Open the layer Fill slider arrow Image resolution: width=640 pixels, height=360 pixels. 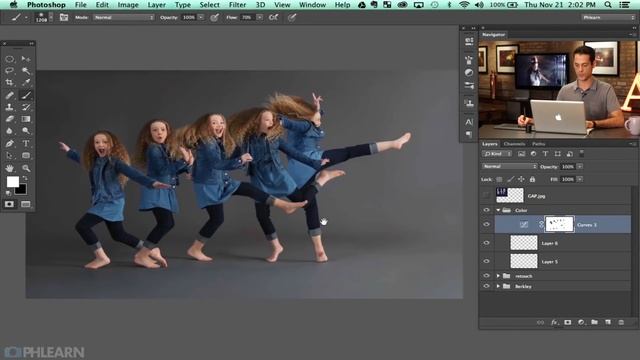tap(580, 179)
